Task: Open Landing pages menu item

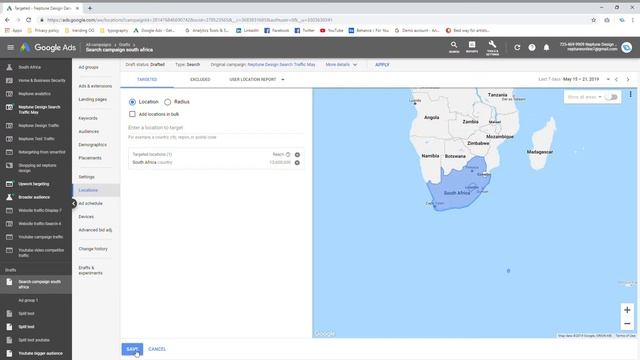Action: coord(93,99)
